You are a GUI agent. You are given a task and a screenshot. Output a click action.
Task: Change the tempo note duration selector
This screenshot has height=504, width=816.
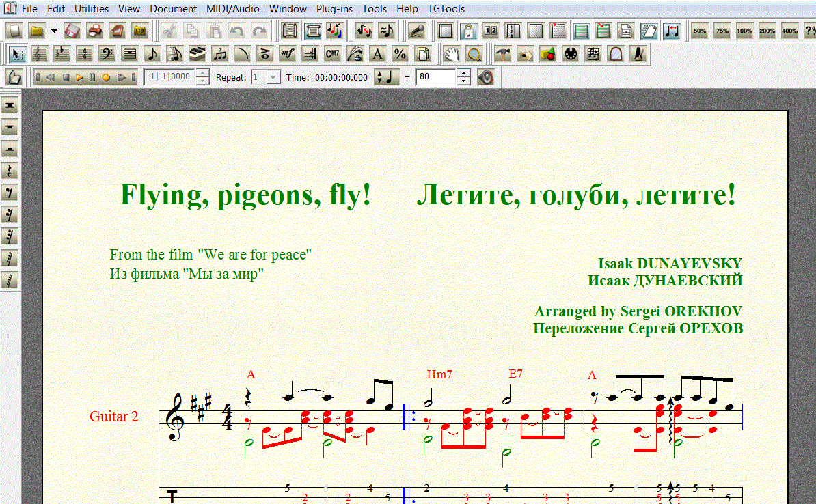387,77
